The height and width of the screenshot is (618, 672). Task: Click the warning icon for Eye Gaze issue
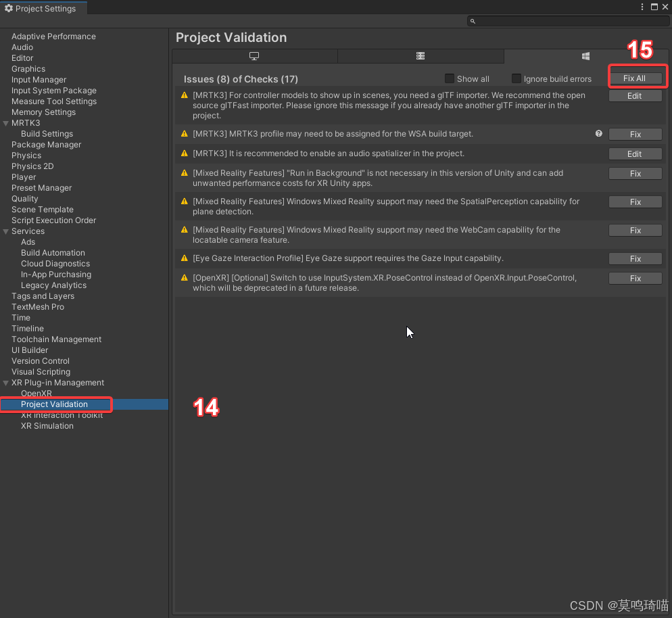pyautogui.click(x=185, y=258)
